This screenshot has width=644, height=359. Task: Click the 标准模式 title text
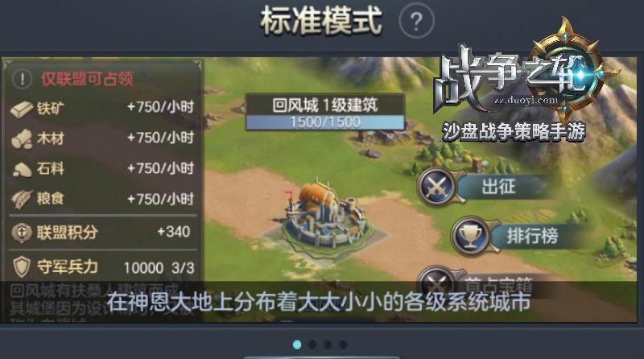(x=321, y=21)
